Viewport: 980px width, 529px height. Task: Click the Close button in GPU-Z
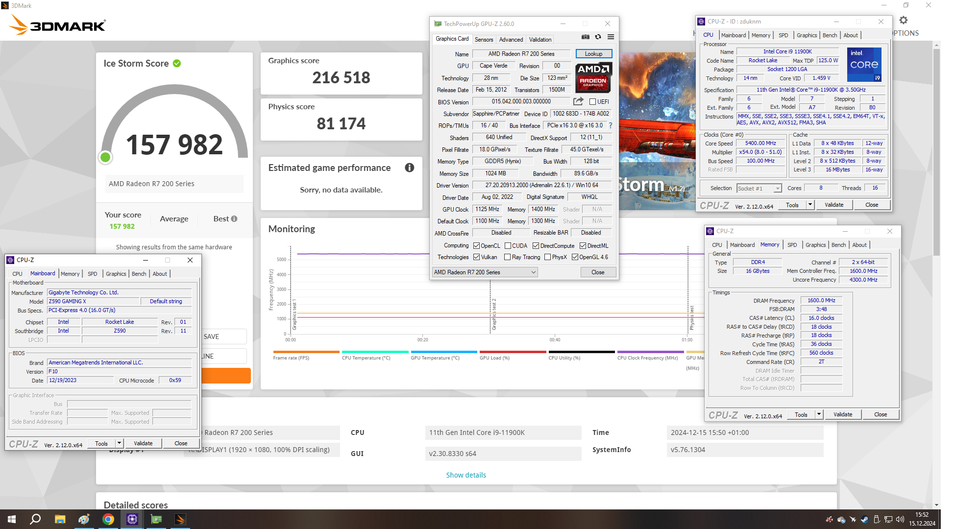click(598, 272)
